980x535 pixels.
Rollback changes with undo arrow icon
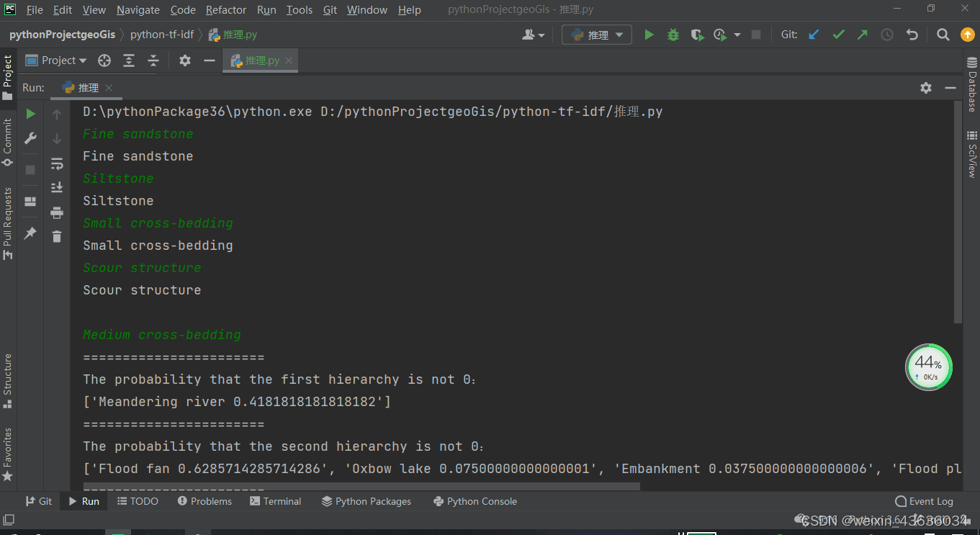(912, 35)
